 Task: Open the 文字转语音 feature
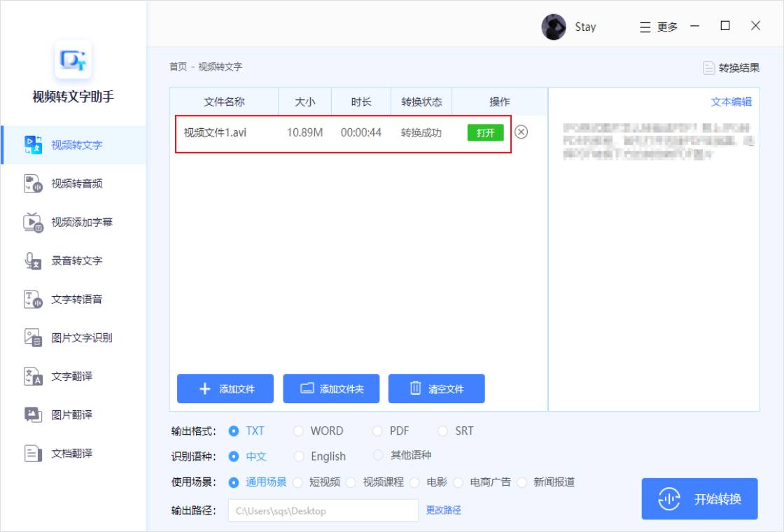click(x=73, y=299)
